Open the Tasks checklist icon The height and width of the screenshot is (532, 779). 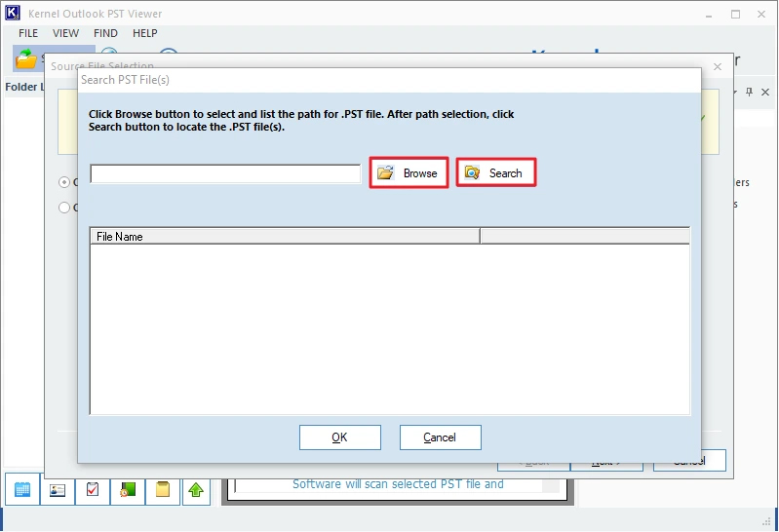click(x=93, y=490)
